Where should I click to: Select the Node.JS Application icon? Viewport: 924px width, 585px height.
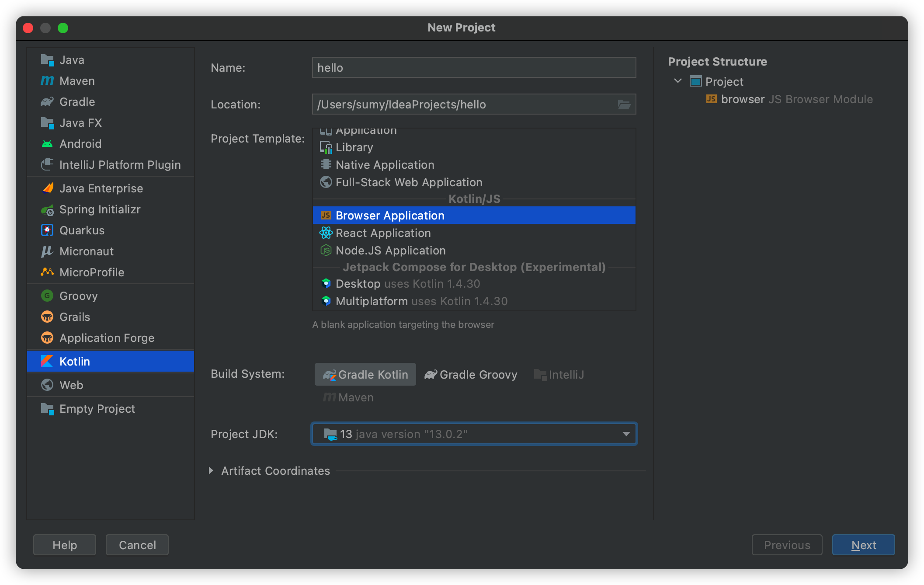[326, 251]
